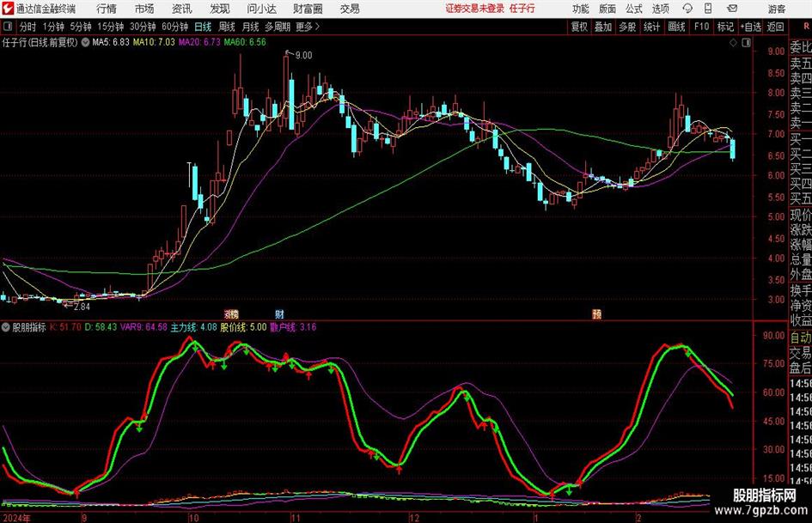Screen dimensions: 812x523
Task: Click the 任子行(日线.前复权) chart title
Action: click(40, 42)
